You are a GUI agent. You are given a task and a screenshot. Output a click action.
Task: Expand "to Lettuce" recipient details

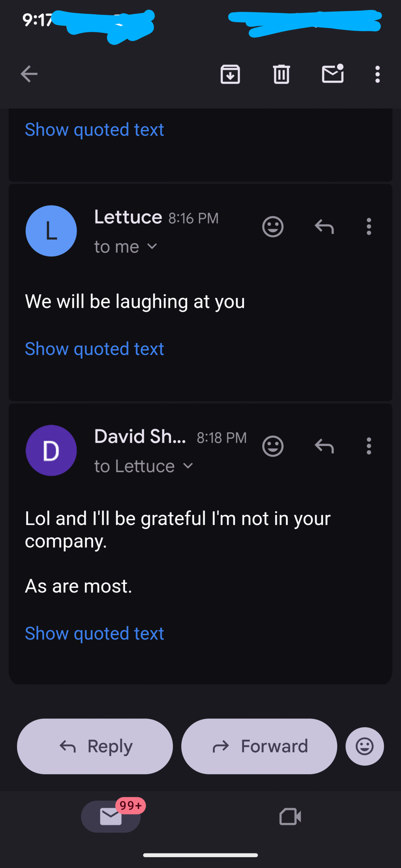click(x=188, y=466)
